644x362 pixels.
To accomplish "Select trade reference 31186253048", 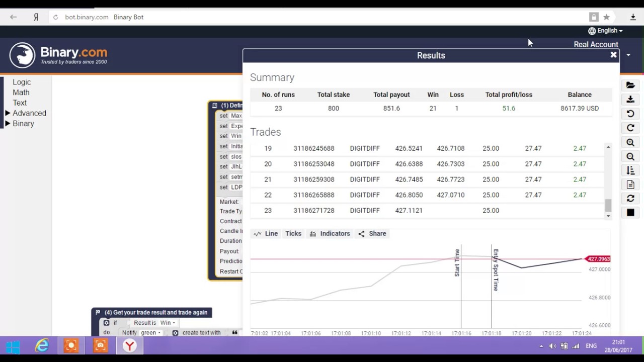I will coord(313,164).
